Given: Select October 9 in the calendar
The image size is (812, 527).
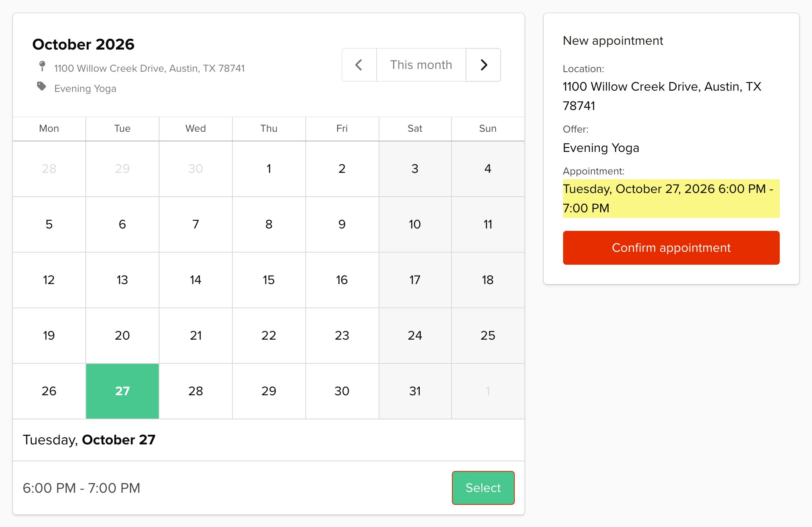Looking at the screenshot, I should coord(342,224).
